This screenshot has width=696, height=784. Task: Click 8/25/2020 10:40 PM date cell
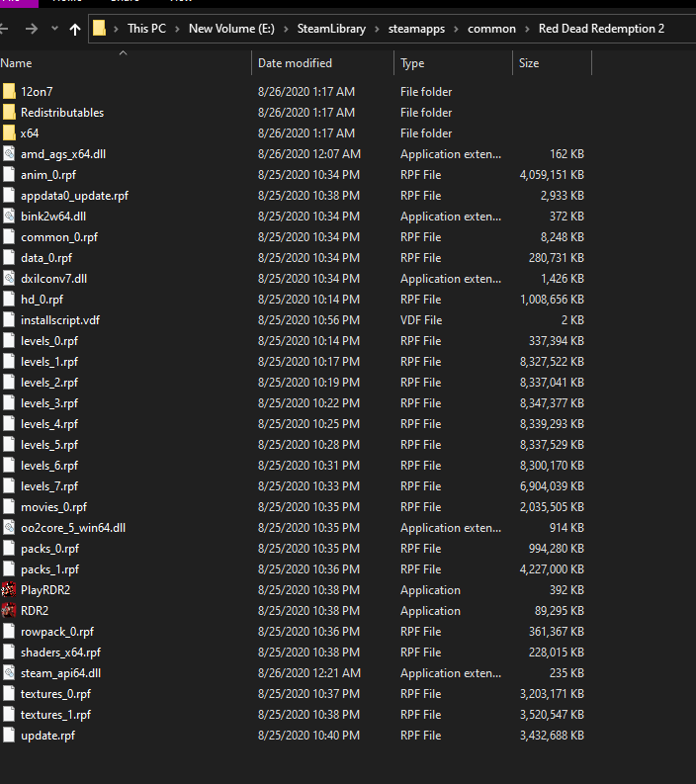click(308, 735)
